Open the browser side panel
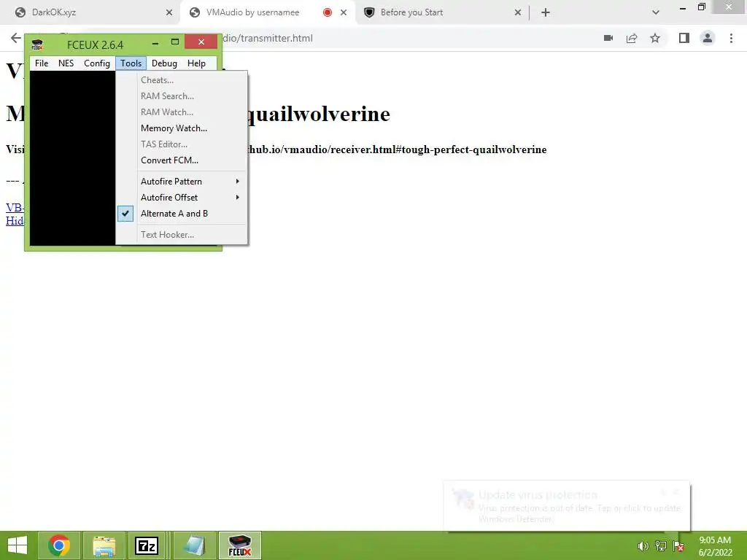The height and width of the screenshot is (560, 747). click(684, 38)
